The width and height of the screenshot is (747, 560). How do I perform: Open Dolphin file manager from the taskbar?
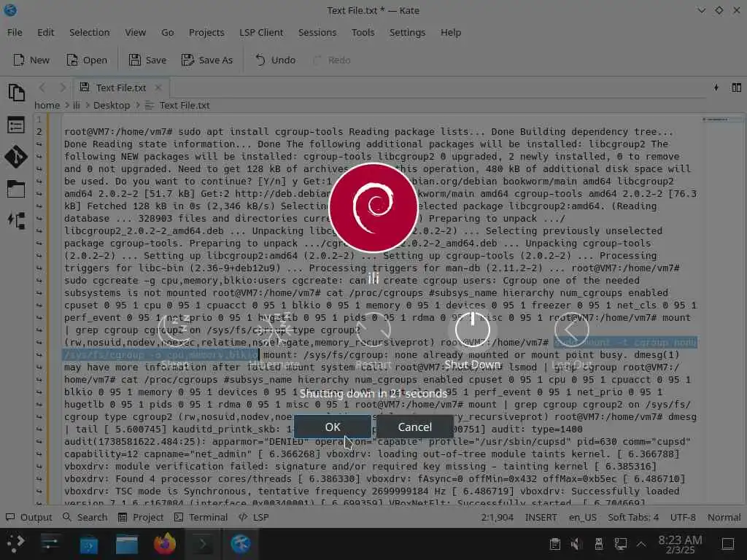coord(126,543)
